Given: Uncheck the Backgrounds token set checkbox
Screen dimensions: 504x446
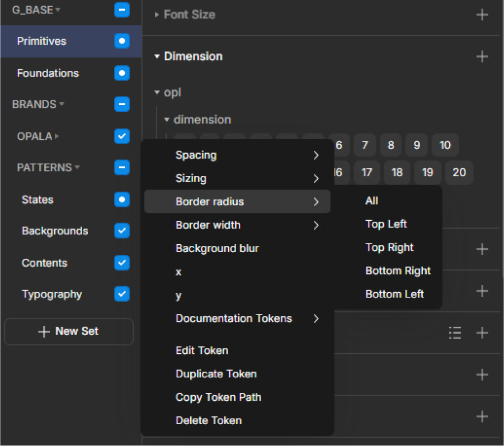Looking at the screenshot, I should [121, 231].
